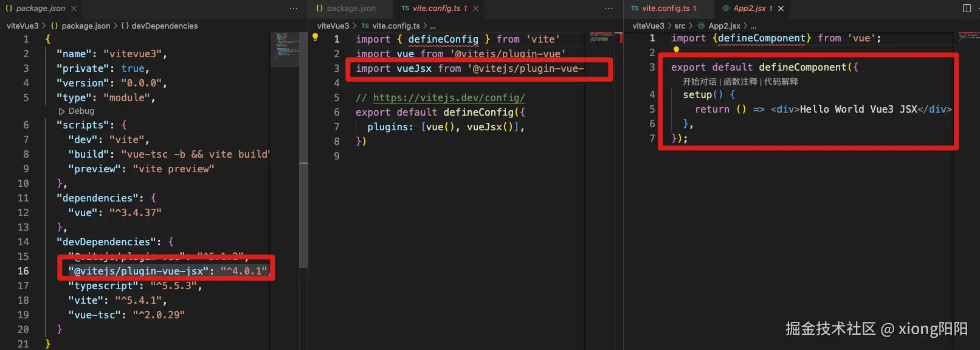
Task: Click the lightbulb icon in vite.config.ts
Action: click(315, 37)
